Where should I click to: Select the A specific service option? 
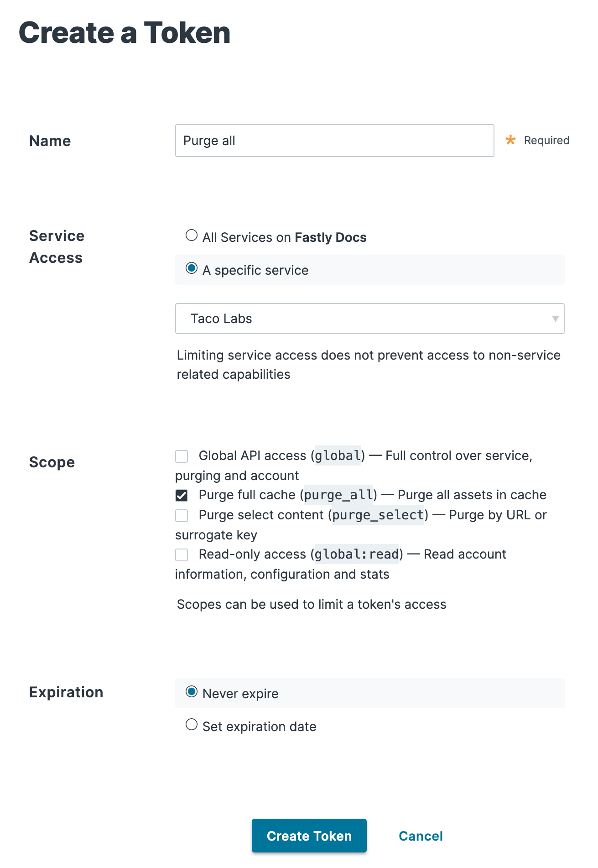point(192,268)
